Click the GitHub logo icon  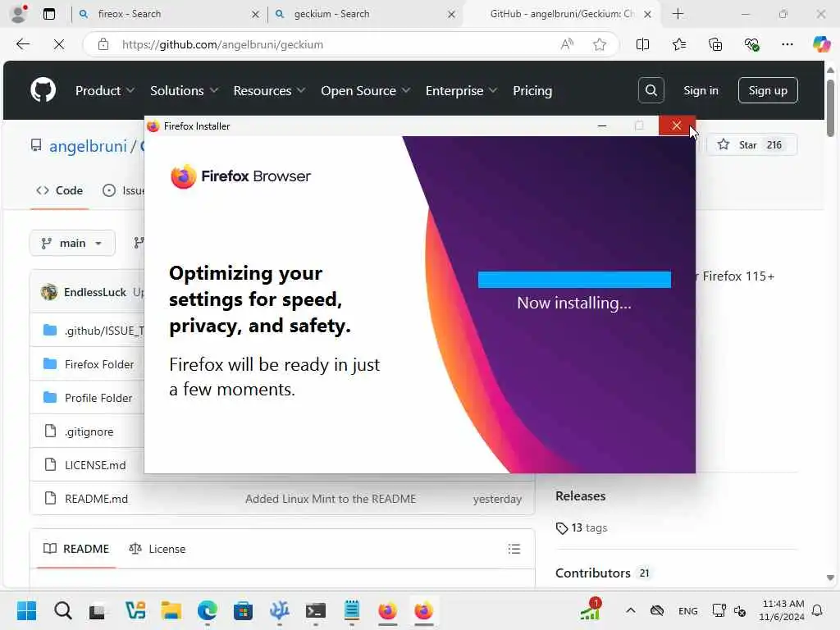(x=43, y=90)
